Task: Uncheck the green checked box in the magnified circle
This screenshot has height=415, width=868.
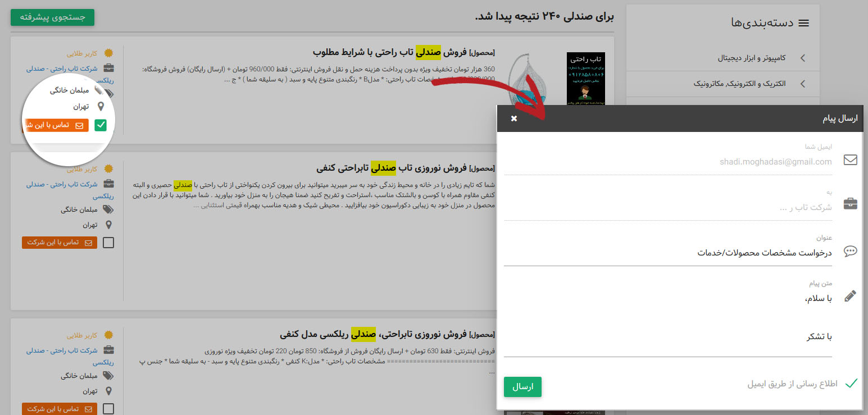Action: [x=101, y=125]
